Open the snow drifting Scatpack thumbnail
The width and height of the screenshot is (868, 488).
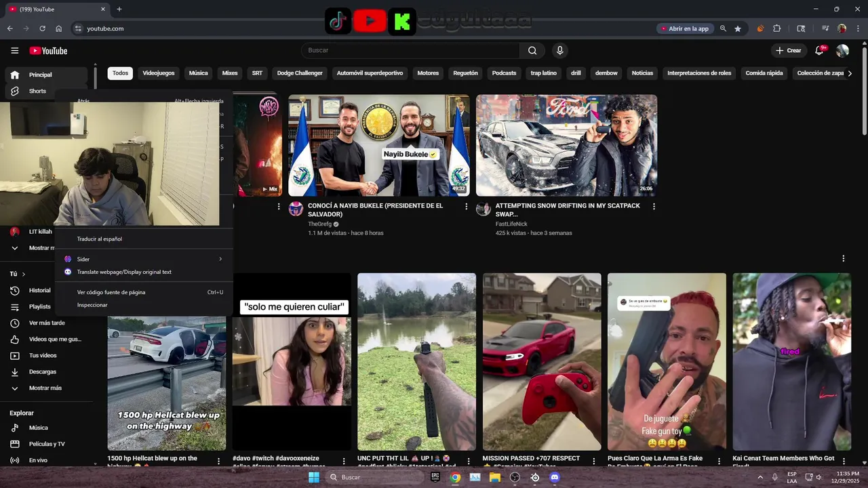point(566,146)
